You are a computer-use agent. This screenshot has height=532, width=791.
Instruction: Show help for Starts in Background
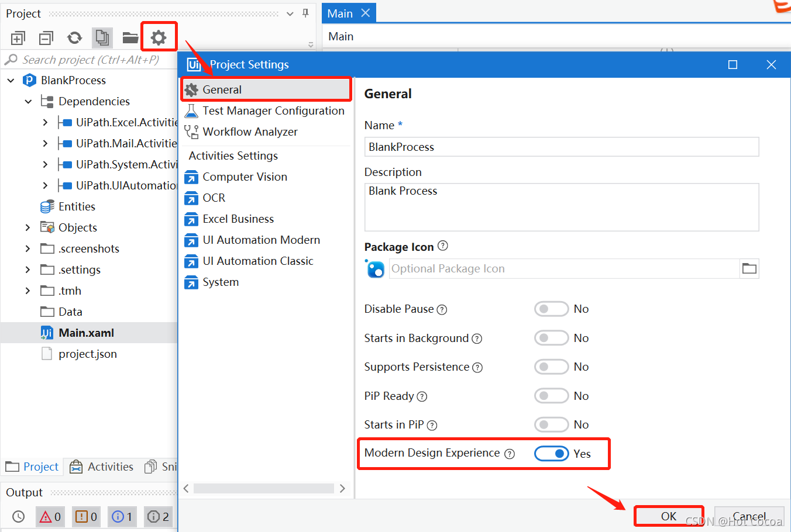477,338
